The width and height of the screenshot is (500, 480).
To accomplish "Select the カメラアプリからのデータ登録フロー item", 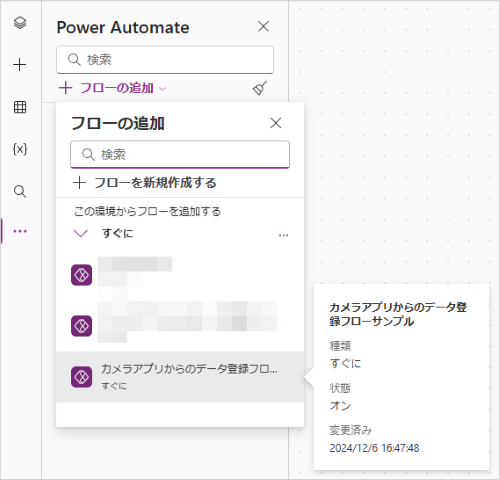I will pos(180,377).
